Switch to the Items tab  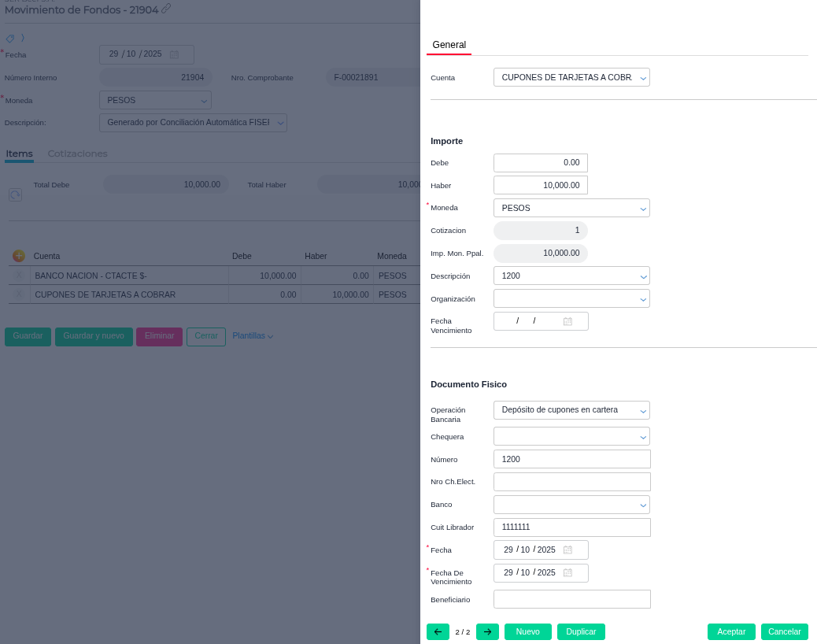19,154
